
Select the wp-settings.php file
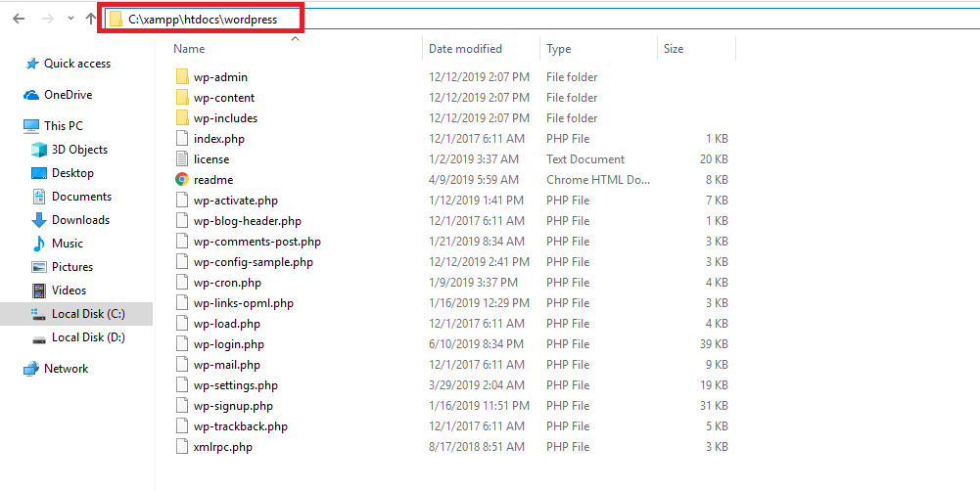pyautogui.click(x=236, y=385)
